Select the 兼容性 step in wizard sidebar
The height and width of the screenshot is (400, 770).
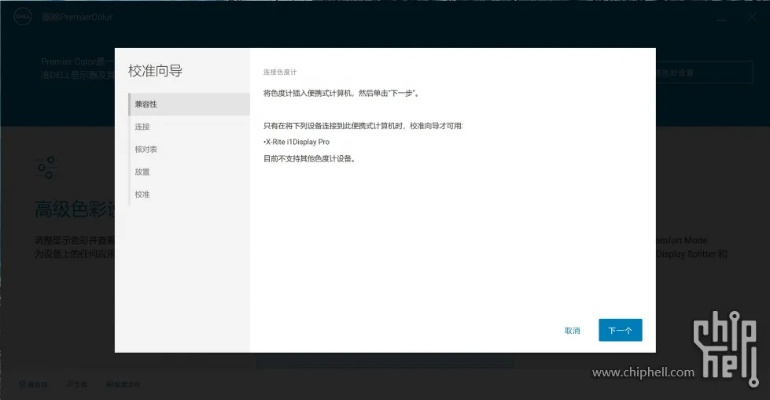tap(146, 104)
